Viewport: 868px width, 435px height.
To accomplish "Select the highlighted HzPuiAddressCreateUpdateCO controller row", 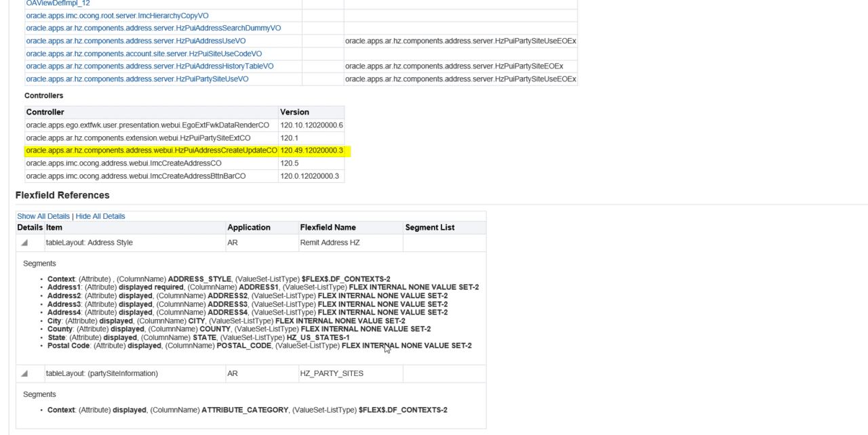I will (x=152, y=150).
